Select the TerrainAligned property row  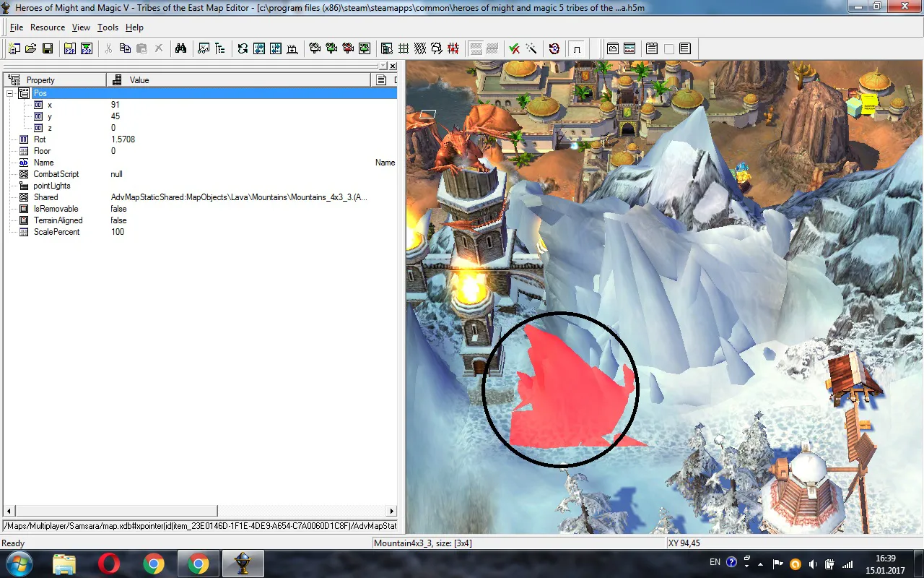point(200,220)
